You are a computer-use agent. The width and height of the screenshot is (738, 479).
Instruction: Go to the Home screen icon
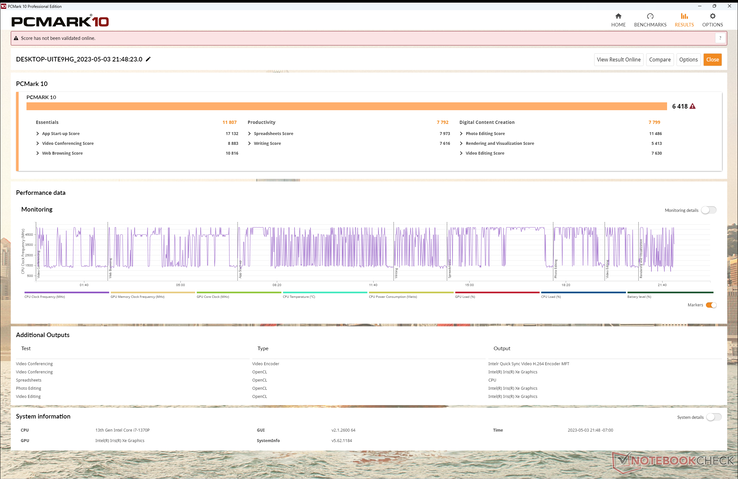click(617, 19)
